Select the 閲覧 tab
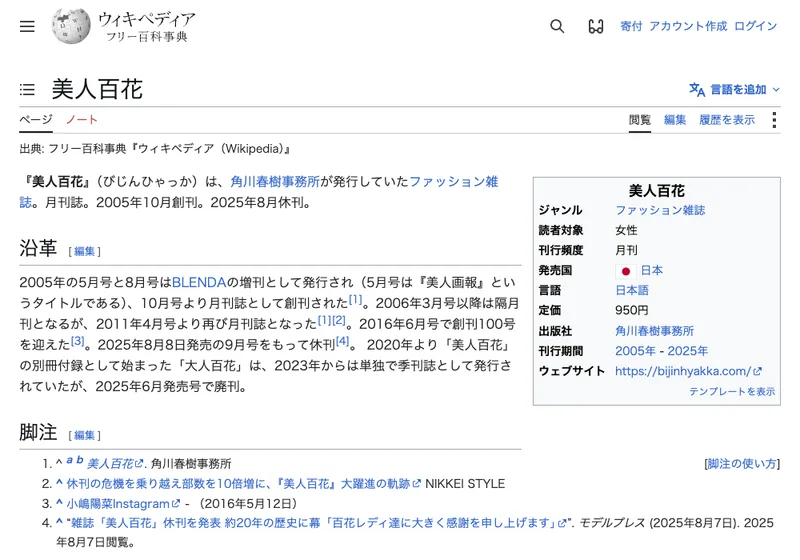800x560 pixels. pos(640,120)
